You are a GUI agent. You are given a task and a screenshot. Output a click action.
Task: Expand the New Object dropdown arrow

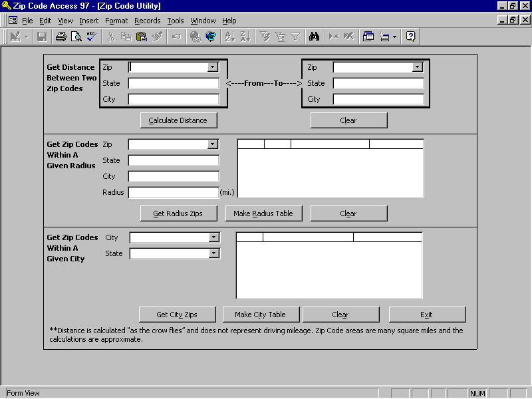[x=394, y=37]
